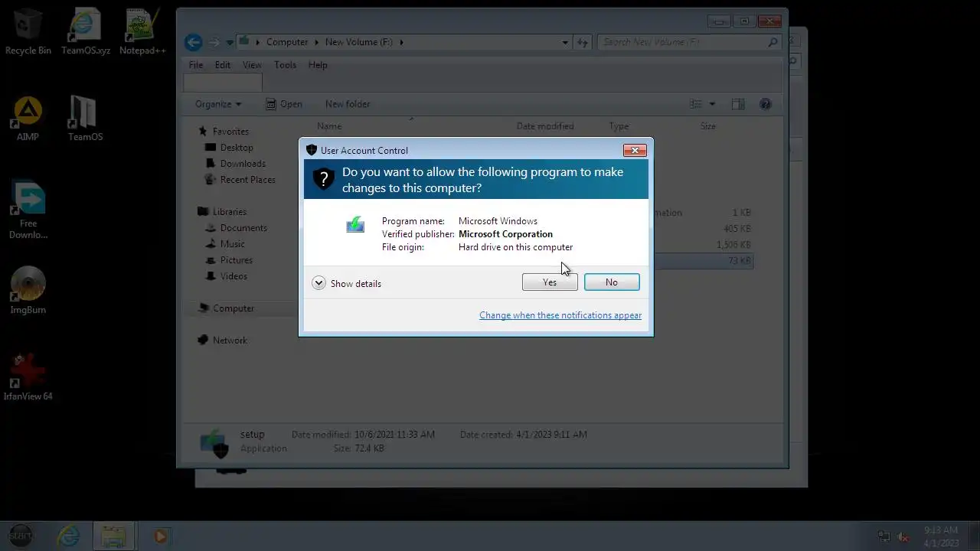The height and width of the screenshot is (551, 980).
Task: Click the volume tray icon
Action: click(903, 536)
